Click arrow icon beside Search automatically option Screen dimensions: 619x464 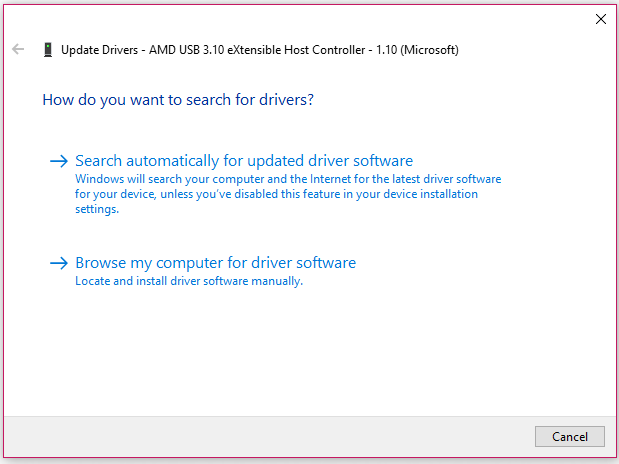58,161
